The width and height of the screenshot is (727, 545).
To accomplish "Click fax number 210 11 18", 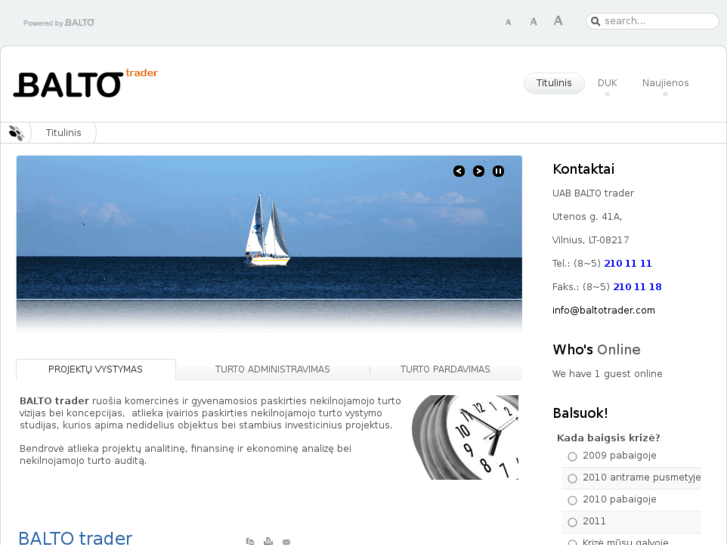I will pyautogui.click(x=637, y=287).
